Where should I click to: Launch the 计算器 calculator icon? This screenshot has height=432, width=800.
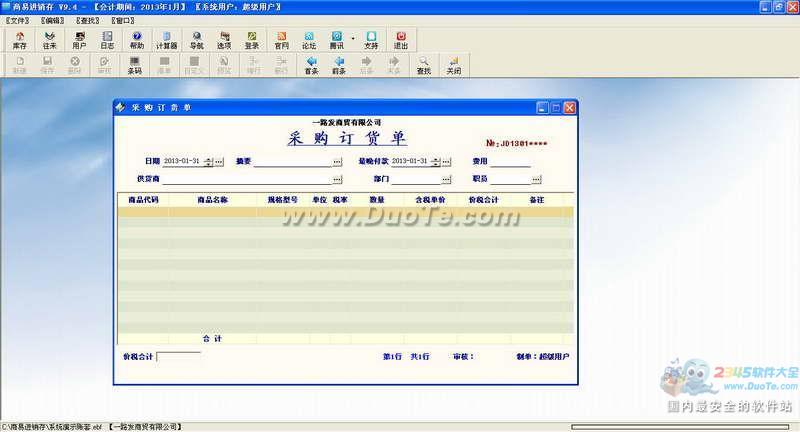(x=166, y=40)
